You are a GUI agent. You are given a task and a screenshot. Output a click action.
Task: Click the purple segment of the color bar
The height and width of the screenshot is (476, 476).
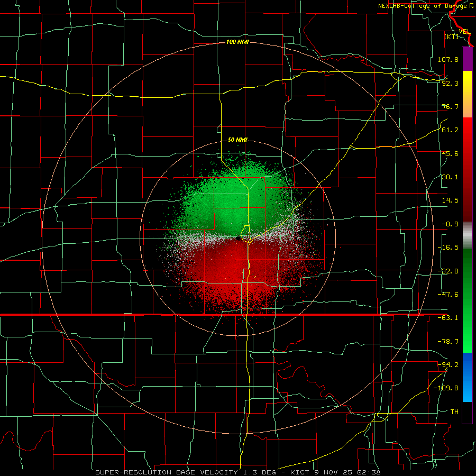pyautogui.click(x=467, y=59)
